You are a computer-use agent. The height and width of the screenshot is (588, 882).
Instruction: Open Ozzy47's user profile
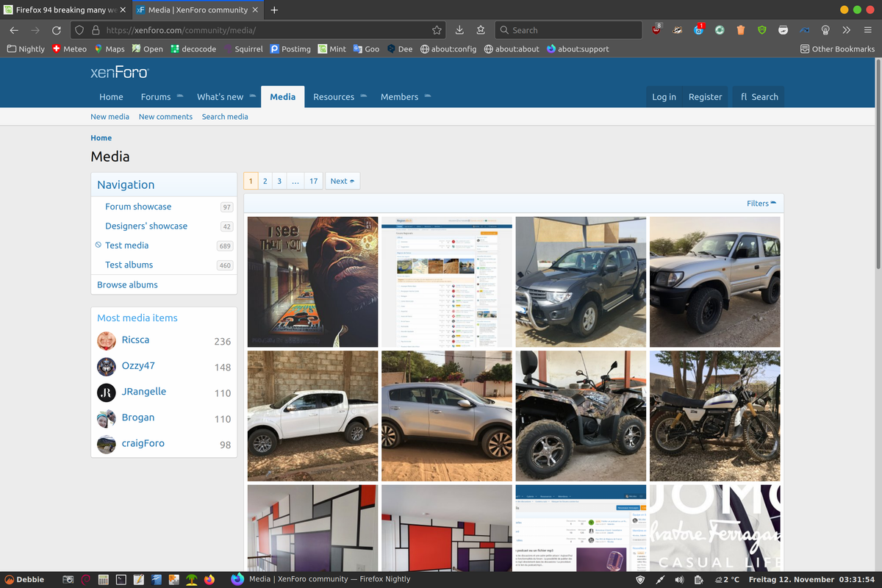(x=138, y=366)
